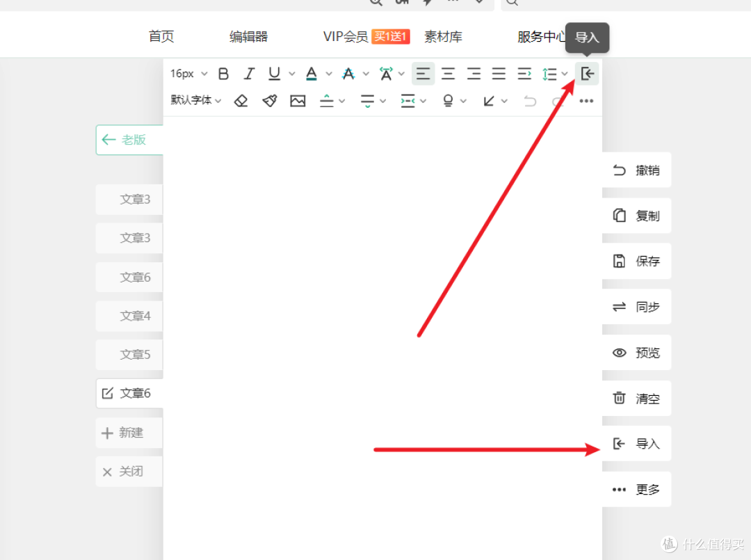Click the eraser clear-format icon
751x560 pixels.
(241, 101)
